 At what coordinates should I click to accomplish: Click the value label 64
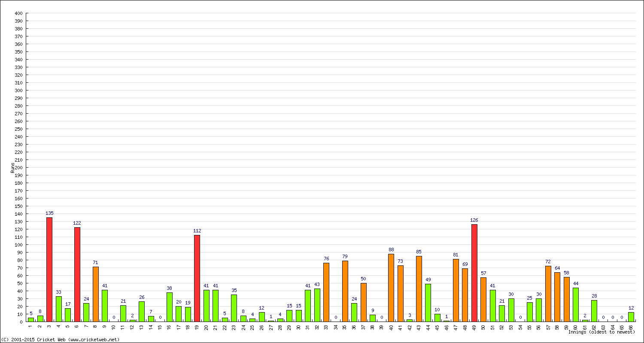pos(557,268)
